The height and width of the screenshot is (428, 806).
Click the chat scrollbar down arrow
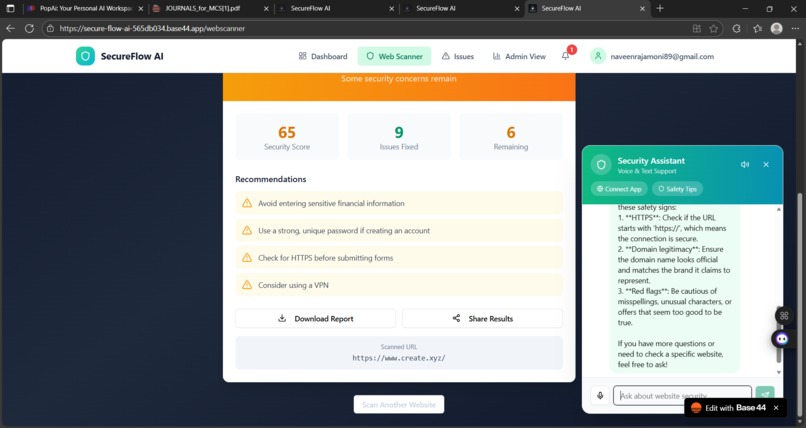coord(779,372)
